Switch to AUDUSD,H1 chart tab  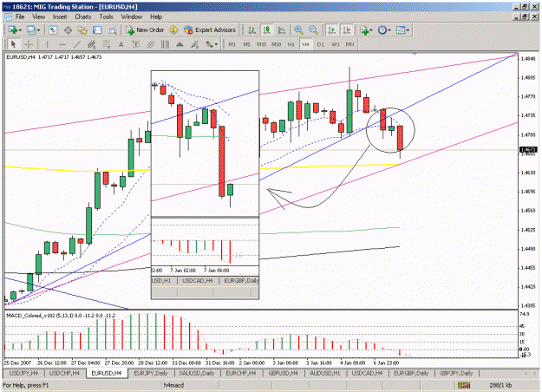325,373
